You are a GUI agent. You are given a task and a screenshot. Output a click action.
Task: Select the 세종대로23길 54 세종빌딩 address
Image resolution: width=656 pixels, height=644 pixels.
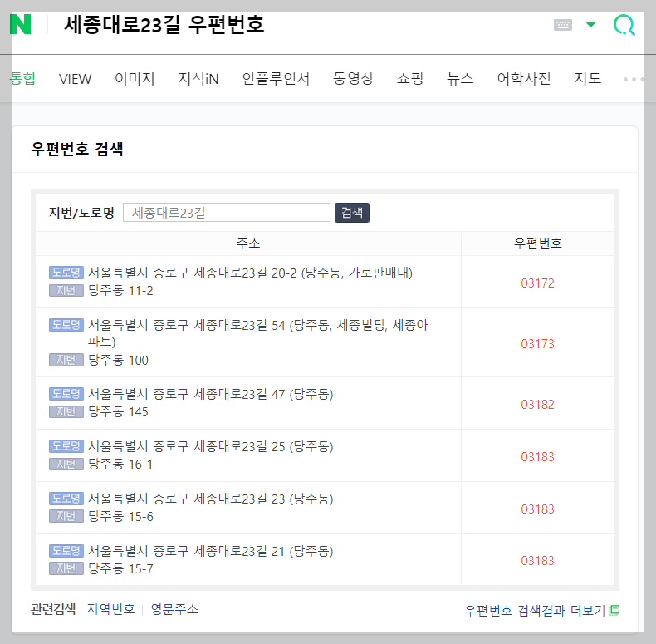tap(257, 333)
